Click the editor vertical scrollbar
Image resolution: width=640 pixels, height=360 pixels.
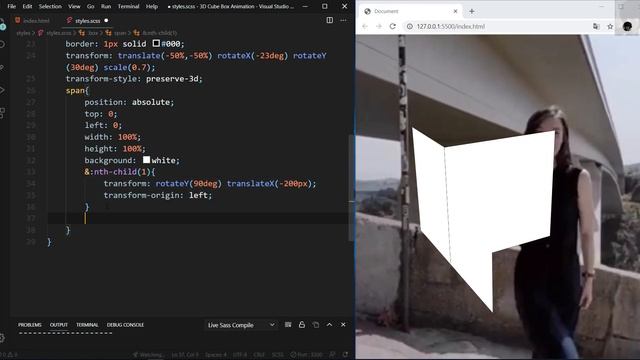[x=351, y=188]
